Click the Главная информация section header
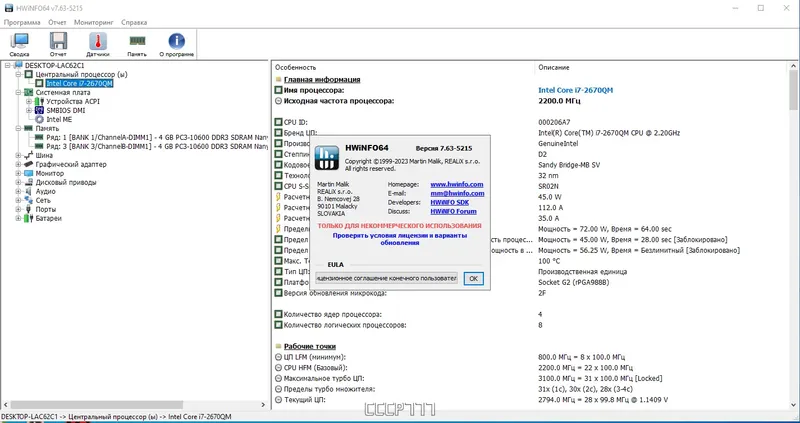The height and width of the screenshot is (423, 800). point(322,80)
